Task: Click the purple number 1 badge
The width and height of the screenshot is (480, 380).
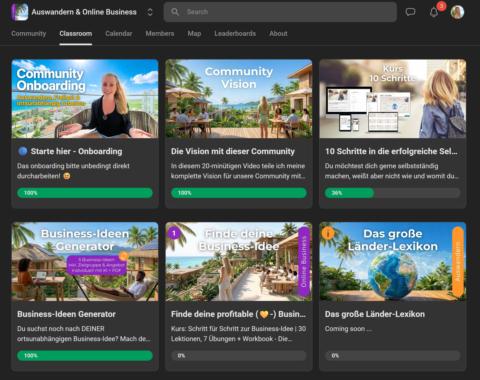Action: point(174,233)
